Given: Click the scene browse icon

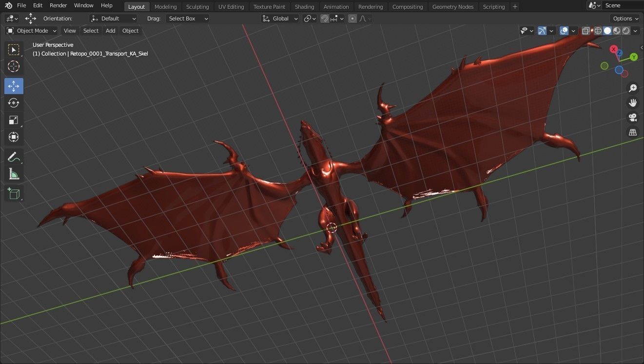Looking at the screenshot, I should (593, 5).
